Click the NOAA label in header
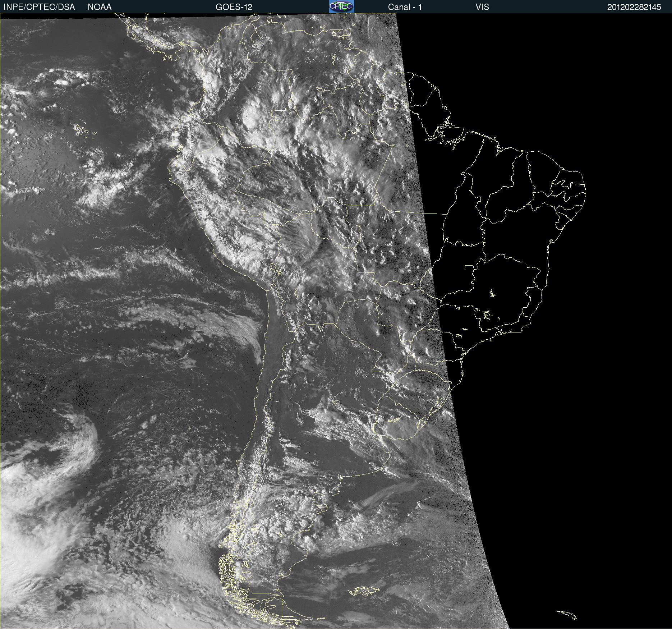 [100, 7]
